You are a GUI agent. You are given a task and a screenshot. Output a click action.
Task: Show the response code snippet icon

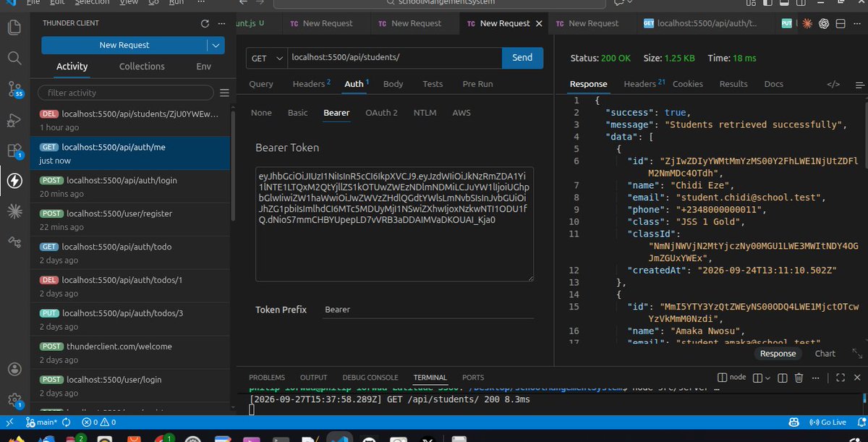tap(833, 84)
